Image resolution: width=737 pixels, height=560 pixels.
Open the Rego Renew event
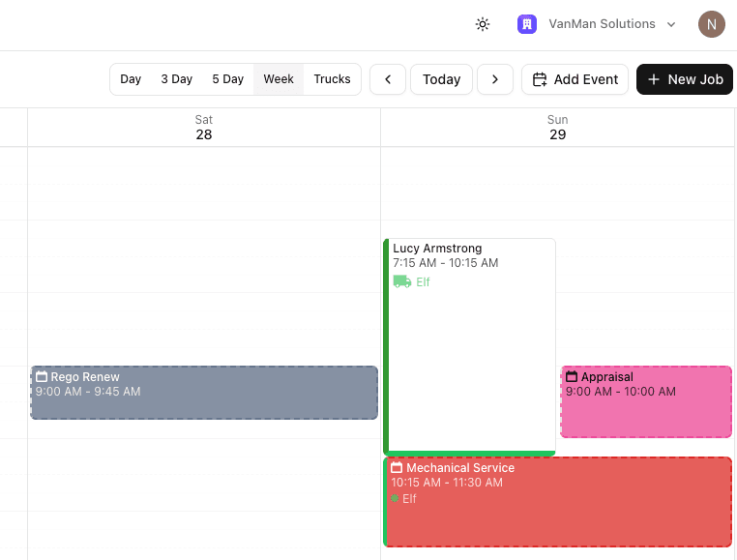click(x=204, y=393)
